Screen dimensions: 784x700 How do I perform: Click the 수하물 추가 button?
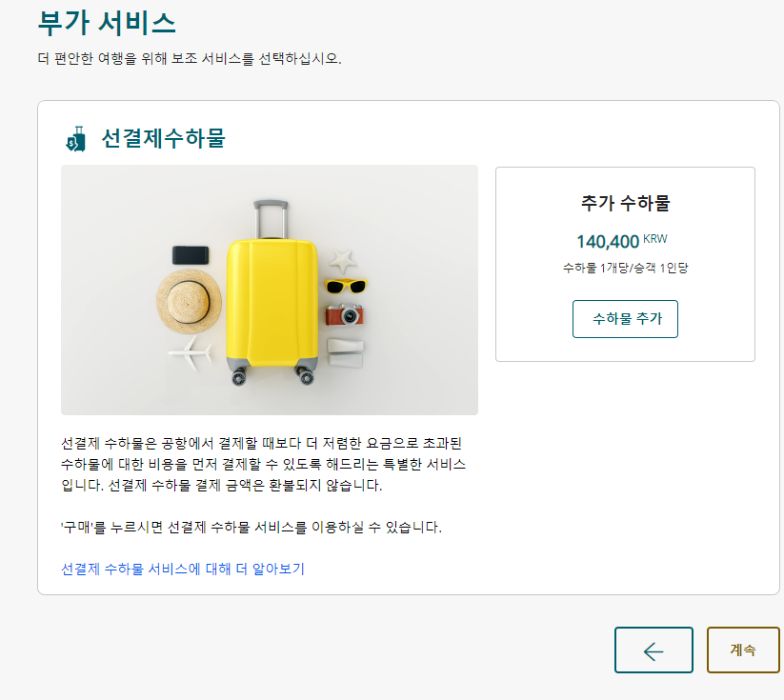pos(625,319)
